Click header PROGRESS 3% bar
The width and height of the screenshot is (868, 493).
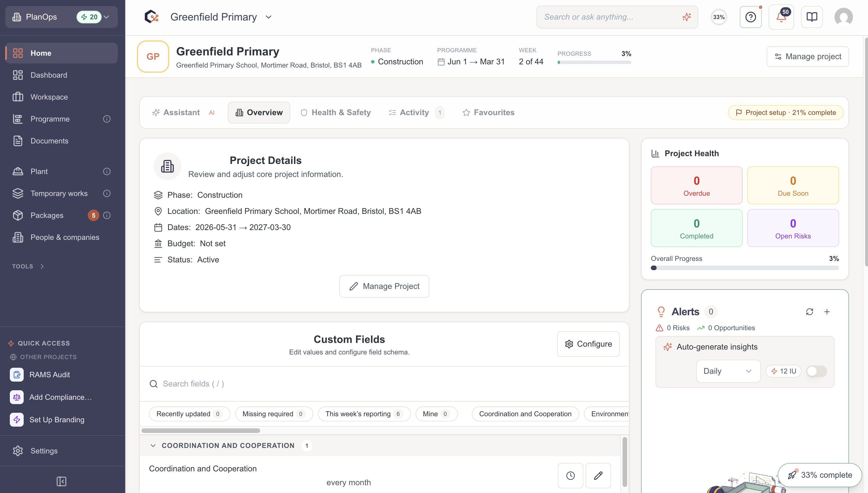(x=594, y=62)
